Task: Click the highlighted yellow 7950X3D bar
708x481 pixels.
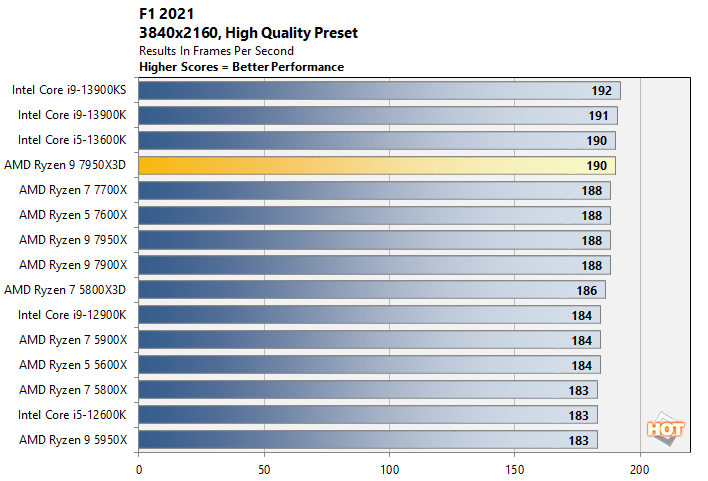Action: pyautogui.click(x=377, y=165)
